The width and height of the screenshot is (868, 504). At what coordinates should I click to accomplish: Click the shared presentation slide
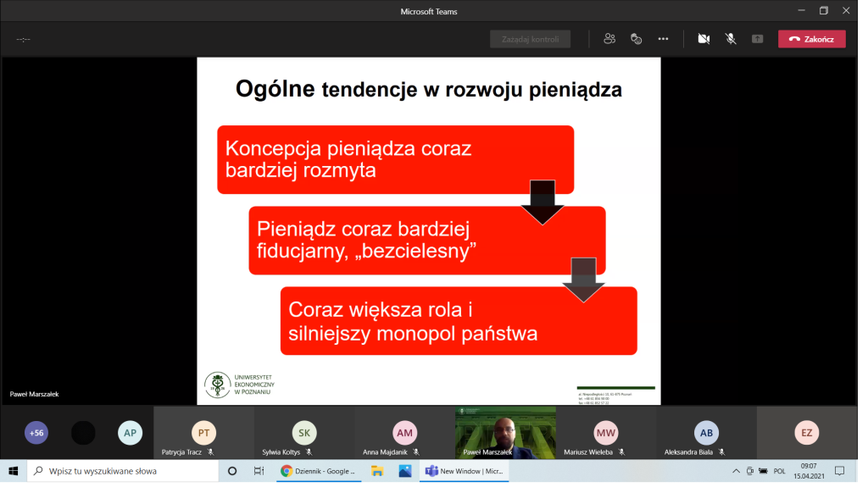point(428,230)
